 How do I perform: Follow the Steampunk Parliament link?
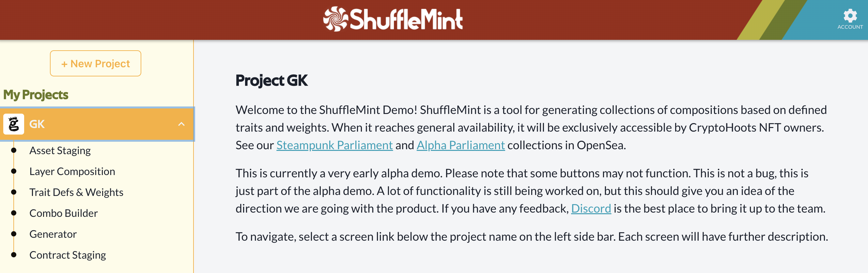click(334, 145)
